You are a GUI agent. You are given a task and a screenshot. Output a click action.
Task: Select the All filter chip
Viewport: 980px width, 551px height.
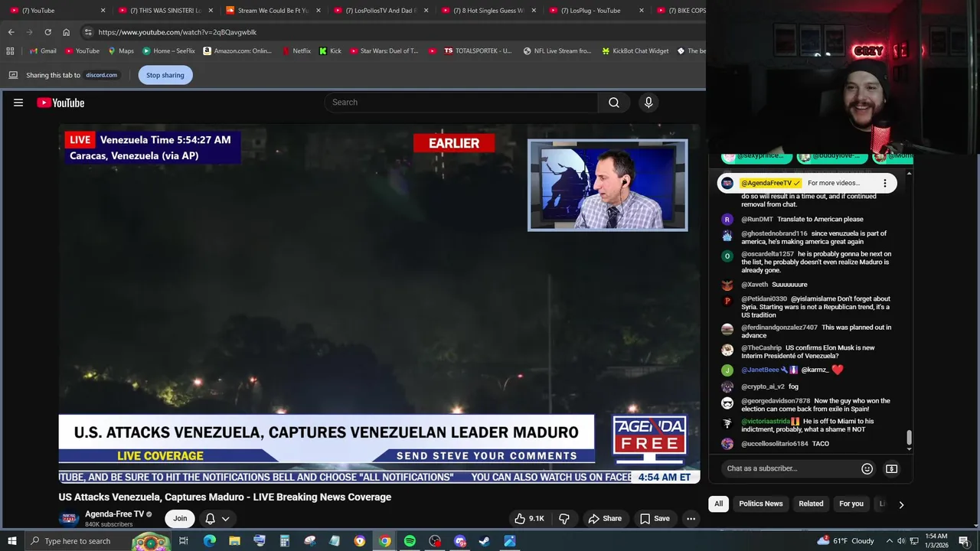pos(718,504)
